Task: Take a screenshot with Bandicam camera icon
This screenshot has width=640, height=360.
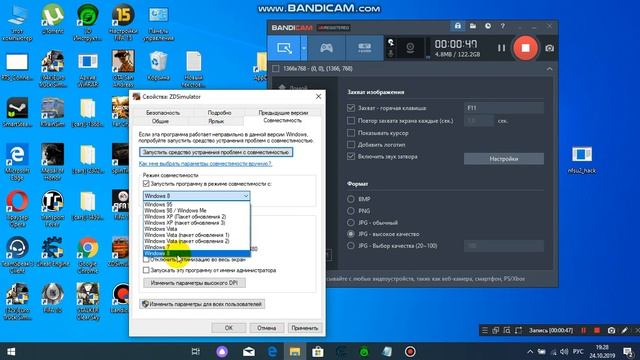Action: click(x=549, y=48)
